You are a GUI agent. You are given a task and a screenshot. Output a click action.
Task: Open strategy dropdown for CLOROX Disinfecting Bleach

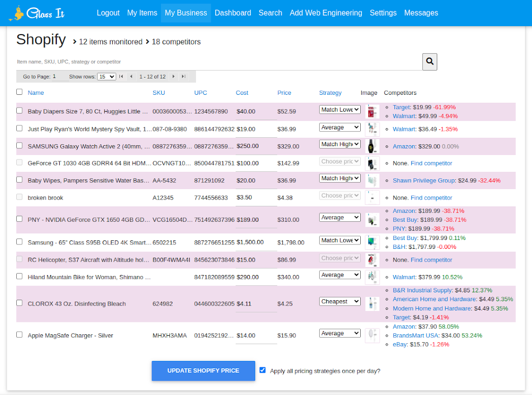point(340,302)
